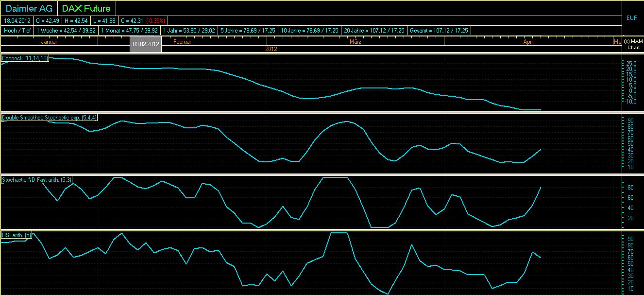Viewport: 644px width, 295px height.
Task: Select the Gesamt high/low range
Action: [440, 30]
